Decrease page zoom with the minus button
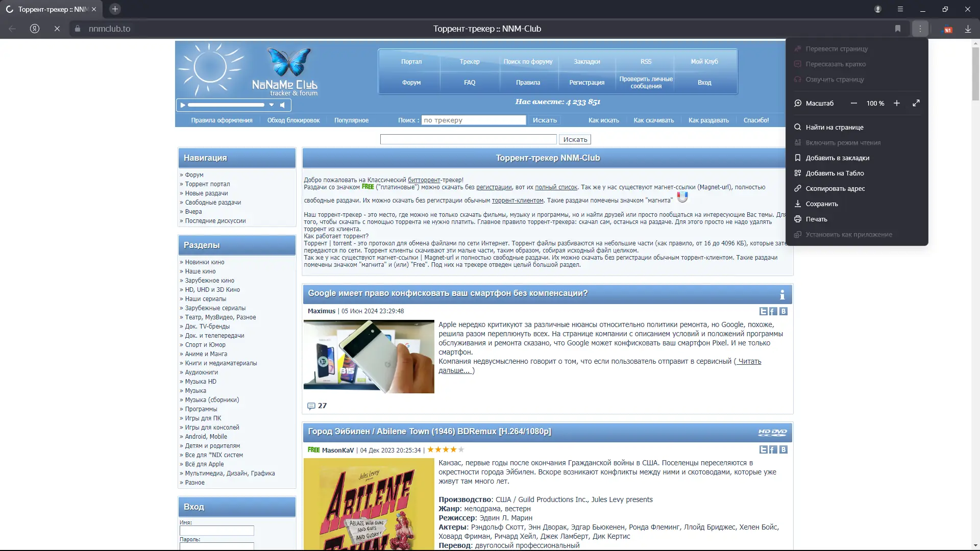The image size is (980, 551). coord(854,103)
